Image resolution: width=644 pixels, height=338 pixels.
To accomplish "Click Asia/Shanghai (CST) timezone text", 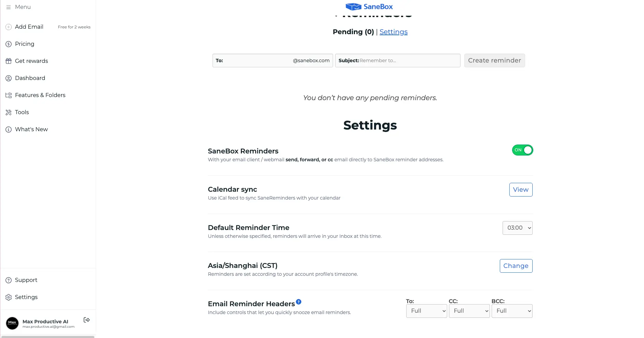I will point(243,266).
